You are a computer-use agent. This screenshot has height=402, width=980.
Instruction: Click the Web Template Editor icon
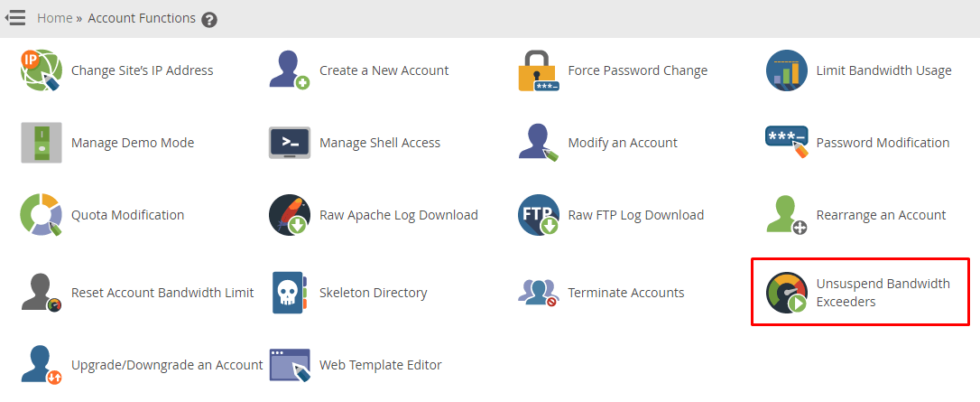(x=290, y=365)
